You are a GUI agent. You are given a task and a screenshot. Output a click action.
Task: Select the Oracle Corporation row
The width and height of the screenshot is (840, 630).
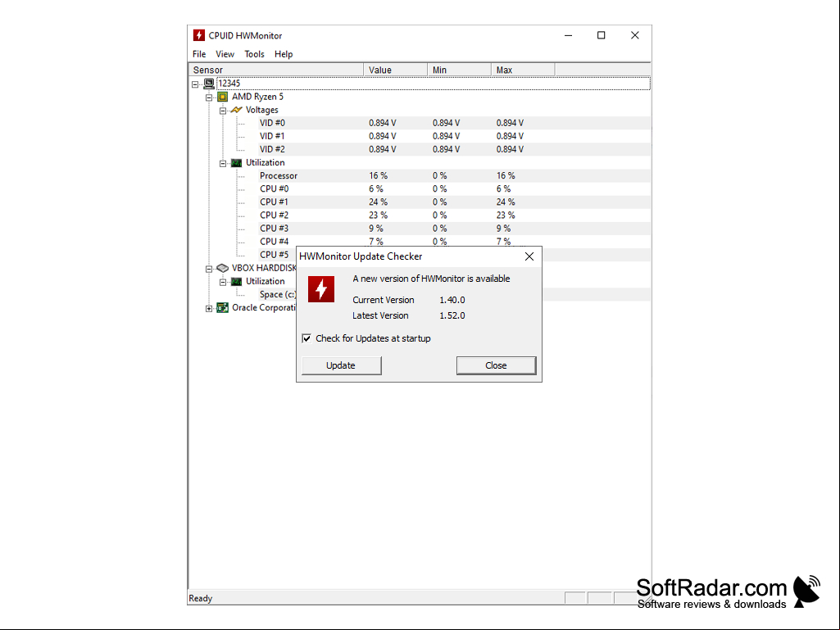coord(264,308)
